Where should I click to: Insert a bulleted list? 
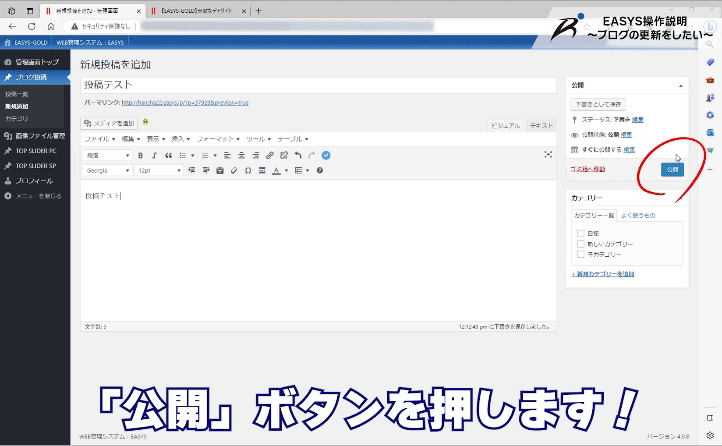(183, 156)
